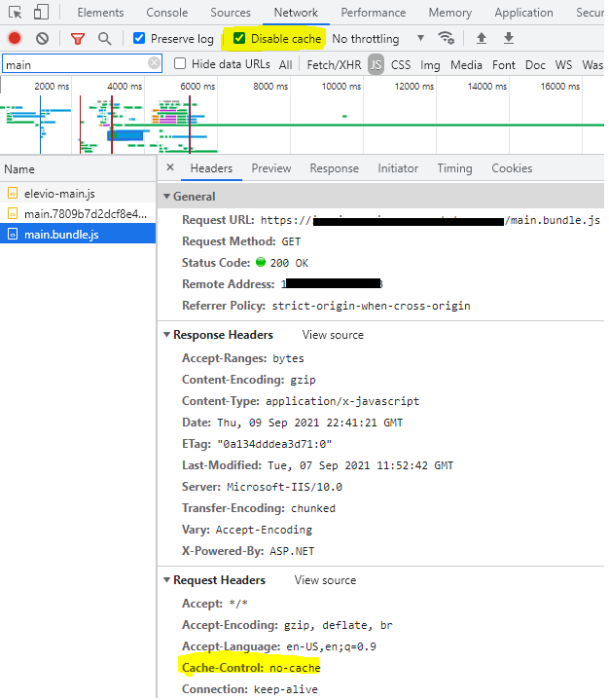Viewport: 609px width, 700px height.
Task: Close the request details pane
Action: 170,167
